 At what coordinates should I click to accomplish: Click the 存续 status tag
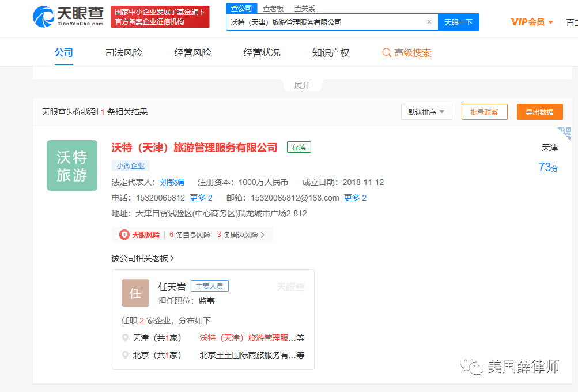(299, 147)
